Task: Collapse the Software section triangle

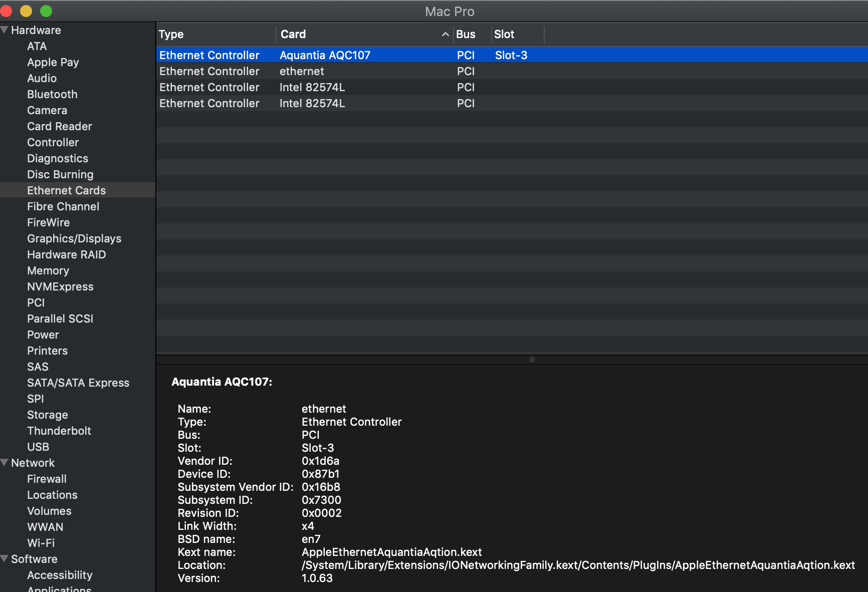Action: point(5,559)
